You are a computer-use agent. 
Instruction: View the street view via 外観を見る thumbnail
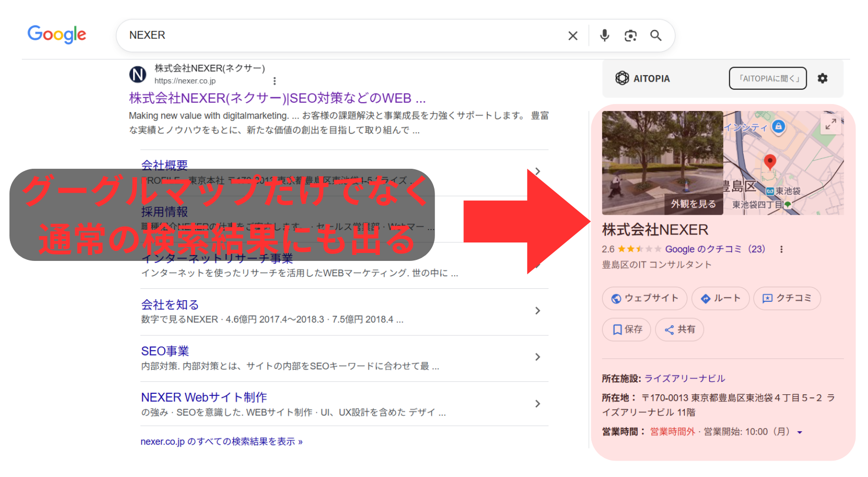pos(693,204)
